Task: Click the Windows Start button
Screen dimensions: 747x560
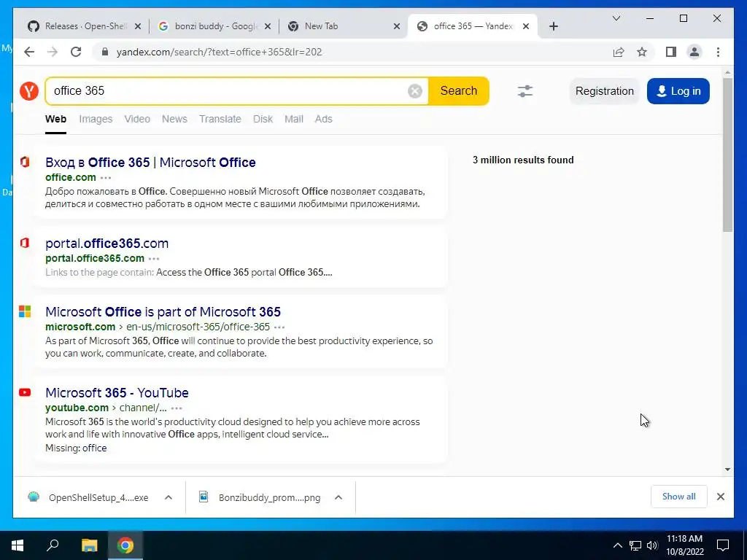Action: point(18,545)
